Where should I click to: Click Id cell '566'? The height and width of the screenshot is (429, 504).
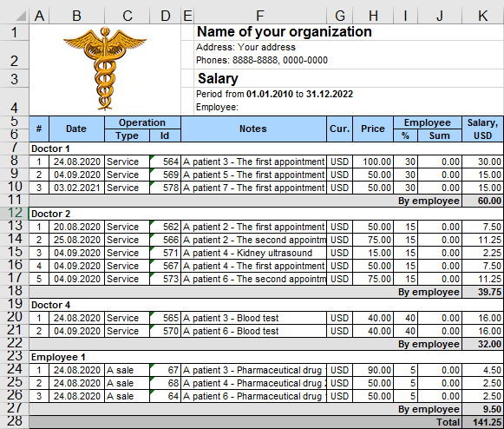pos(165,240)
